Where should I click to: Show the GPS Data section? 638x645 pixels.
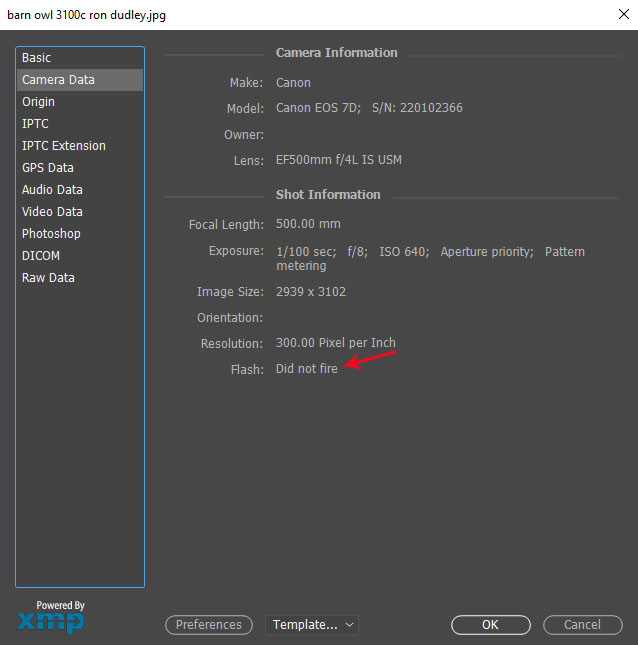pyautogui.click(x=48, y=168)
